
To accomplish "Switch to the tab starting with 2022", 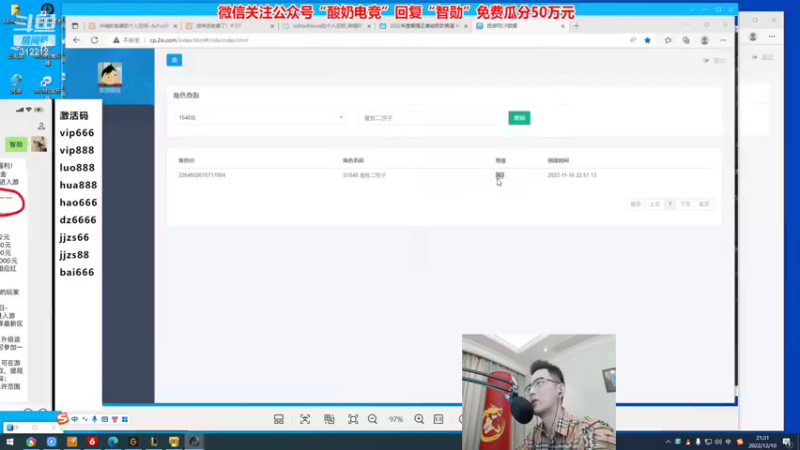I will click(x=422, y=26).
